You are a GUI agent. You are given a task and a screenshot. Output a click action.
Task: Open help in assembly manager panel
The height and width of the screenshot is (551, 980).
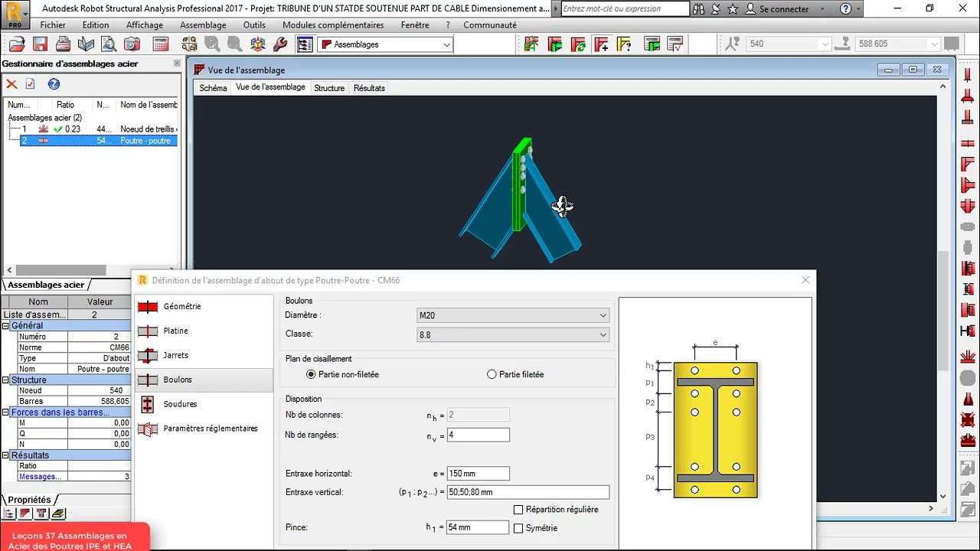pos(54,84)
